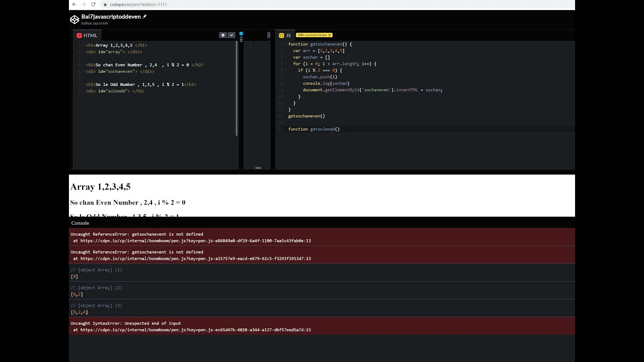Click the 'sochan.push(i)' code line
Screen dimensions: 644x362
point(320,77)
